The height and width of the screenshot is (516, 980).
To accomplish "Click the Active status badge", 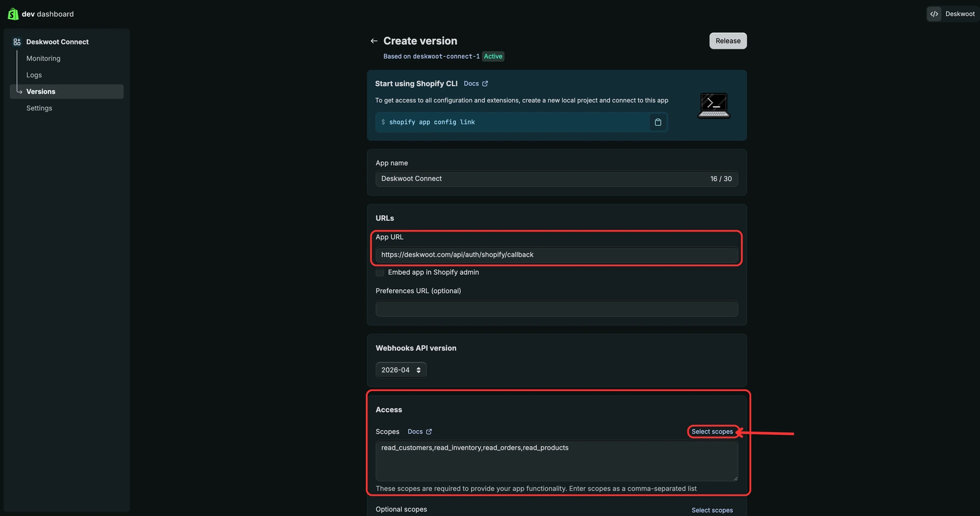I will coord(493,57).
